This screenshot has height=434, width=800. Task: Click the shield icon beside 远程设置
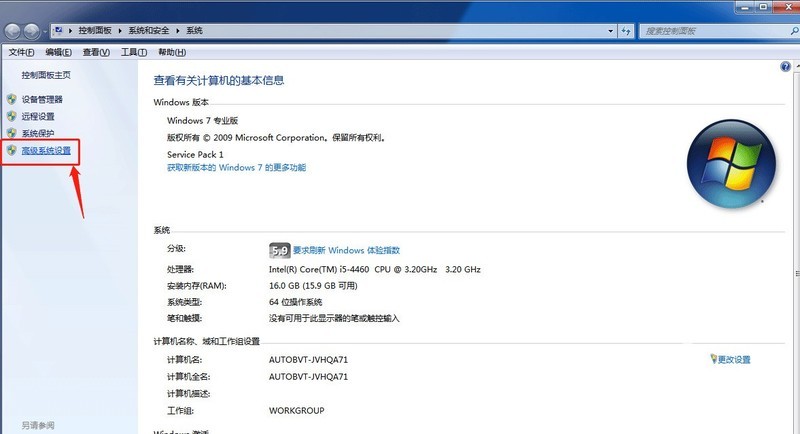pos(12,116)
